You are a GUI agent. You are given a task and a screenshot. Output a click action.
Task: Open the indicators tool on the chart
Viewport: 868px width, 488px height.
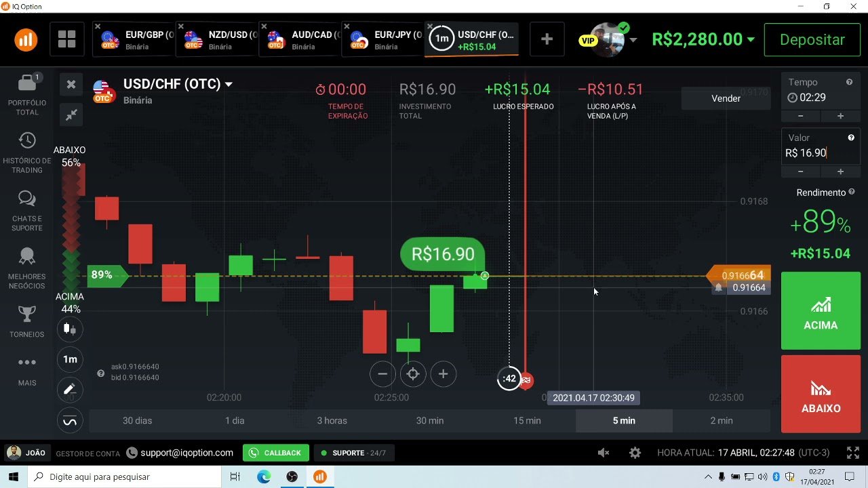tap(70, 421)
